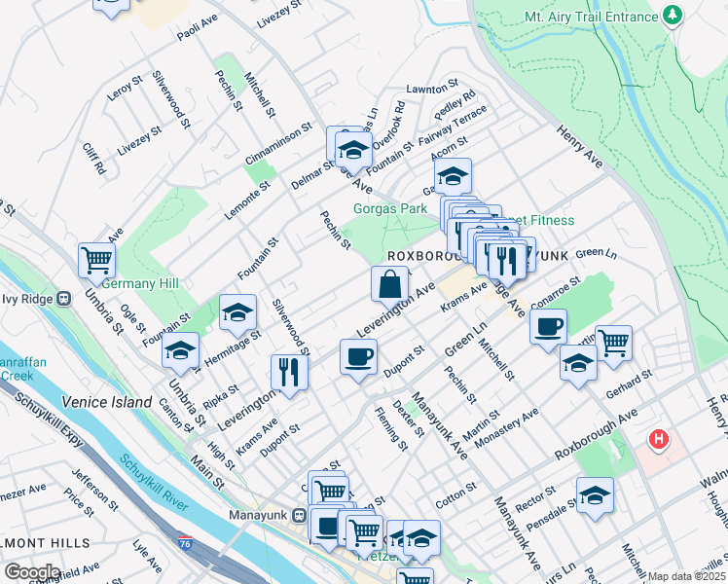Click the Ripka St label

(x=221, y=398)
